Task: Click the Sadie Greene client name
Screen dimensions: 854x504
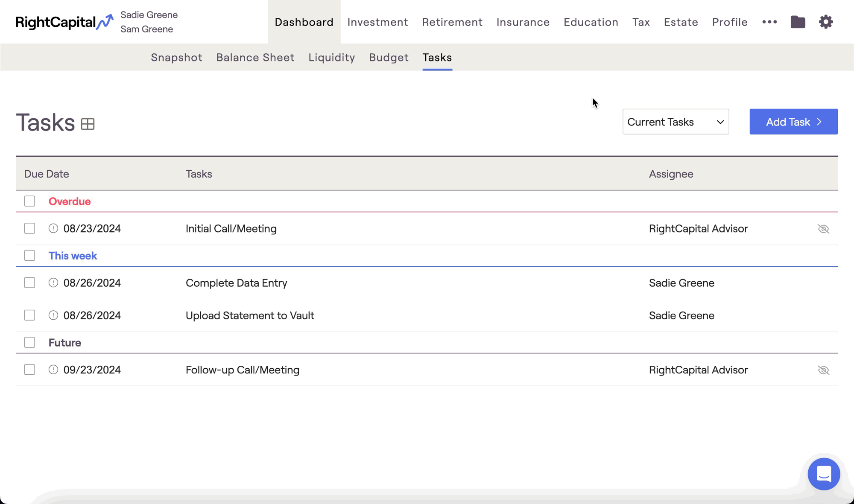Action: pyautogui.click(x=149, y=15)
